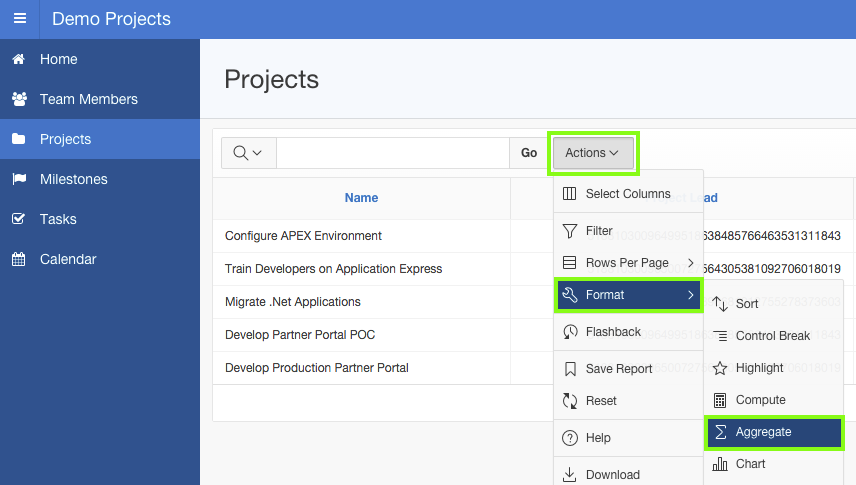856x485 pixels.
Task: Click the Aggregate sigma icon
Action: tap(720, 432)
